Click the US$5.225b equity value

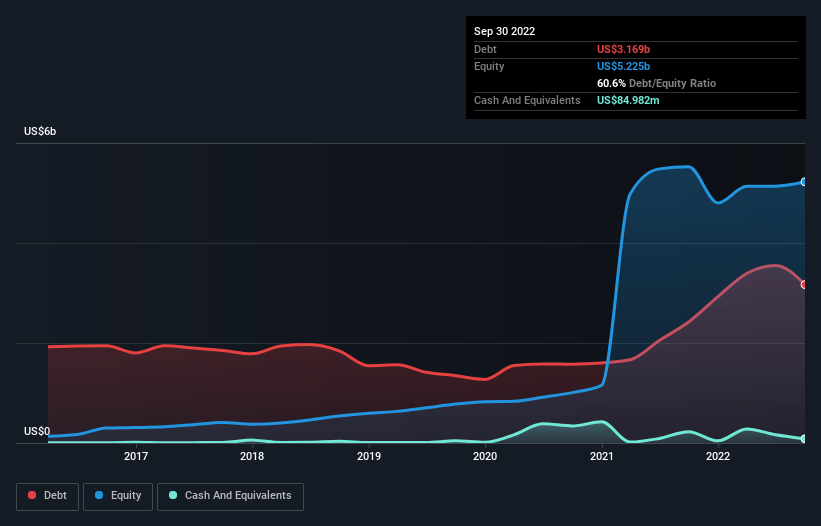[623, 66]
